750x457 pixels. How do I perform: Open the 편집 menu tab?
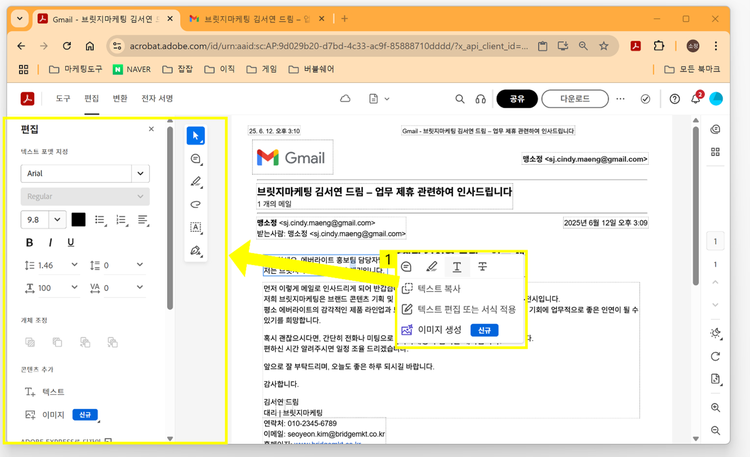pyautogui.click(x=91, y=99)
